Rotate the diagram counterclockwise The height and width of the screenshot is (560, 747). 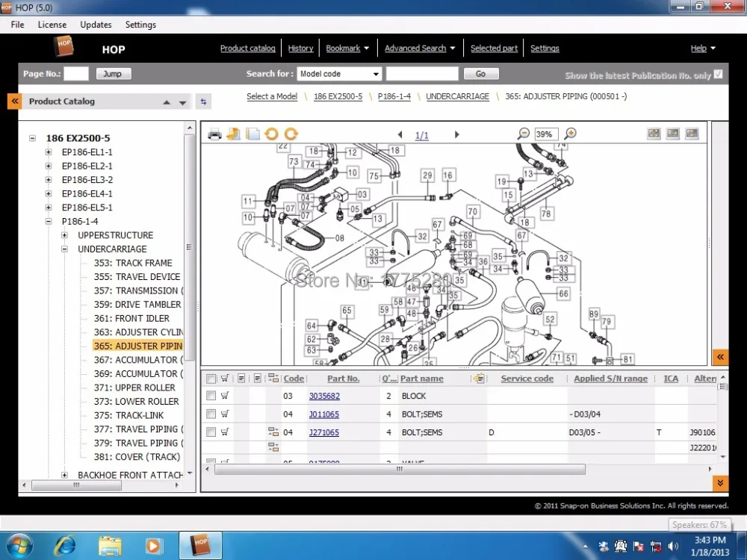(x=272, y=134)
